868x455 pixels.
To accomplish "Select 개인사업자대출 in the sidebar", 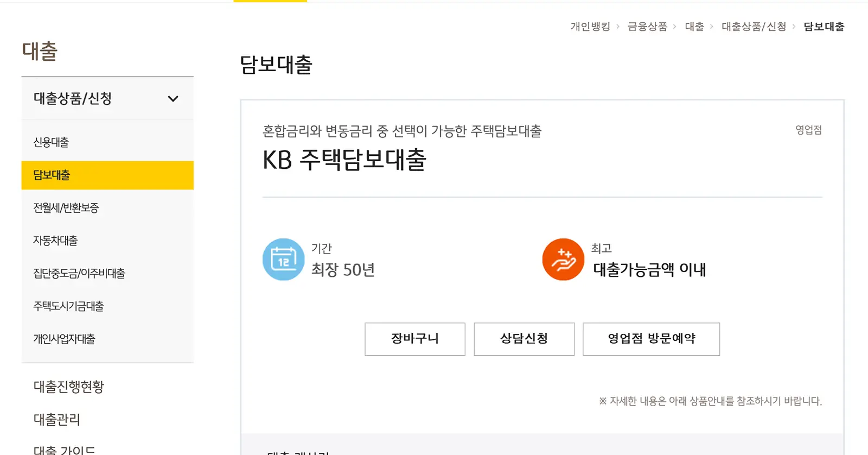I will (63, 339).
